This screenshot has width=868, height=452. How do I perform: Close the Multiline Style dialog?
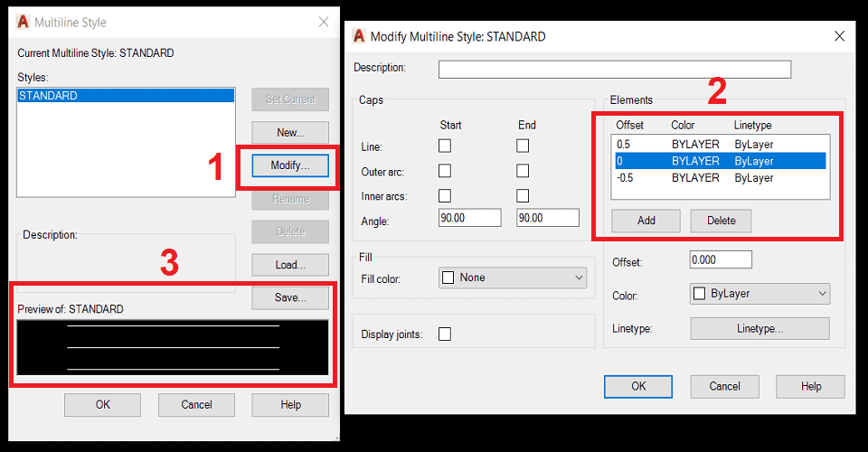324,22
